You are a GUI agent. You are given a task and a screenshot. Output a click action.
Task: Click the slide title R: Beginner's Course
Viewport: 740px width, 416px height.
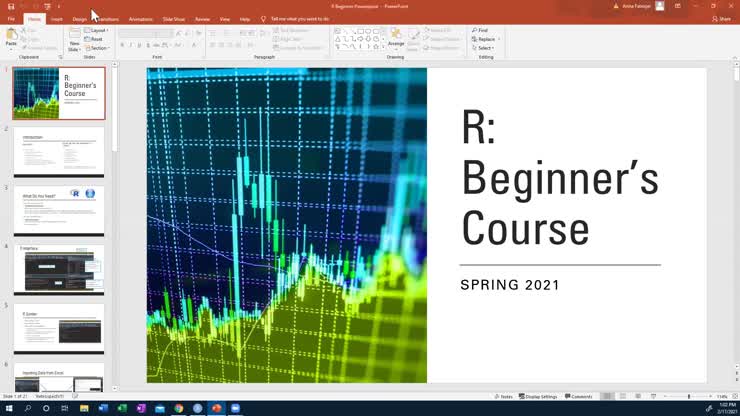(x=560, y=178)
